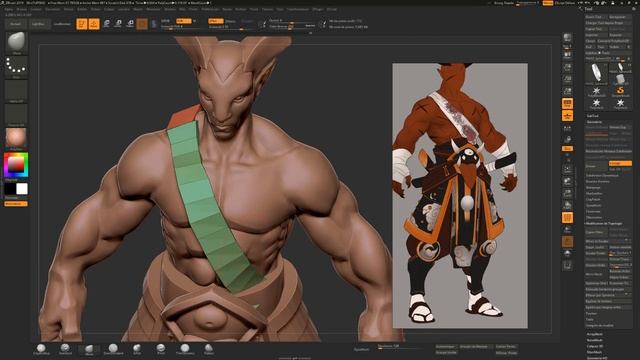Viewport: 640px width, 360px height.
Task: Toggle Persp perspective view
Action: pos(567,103)
